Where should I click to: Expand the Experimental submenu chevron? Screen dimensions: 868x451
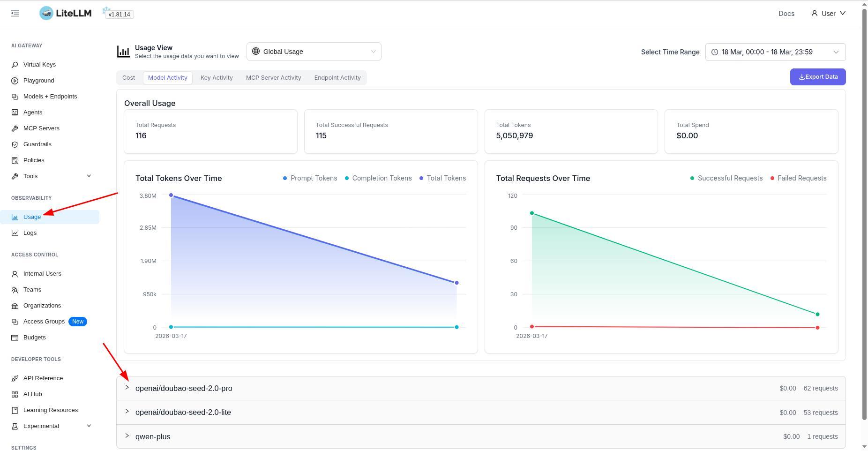click(89, 426)
